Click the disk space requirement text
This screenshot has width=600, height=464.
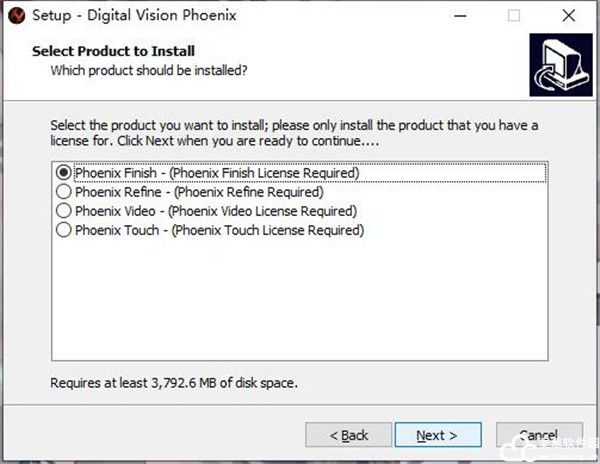point(173,382)
